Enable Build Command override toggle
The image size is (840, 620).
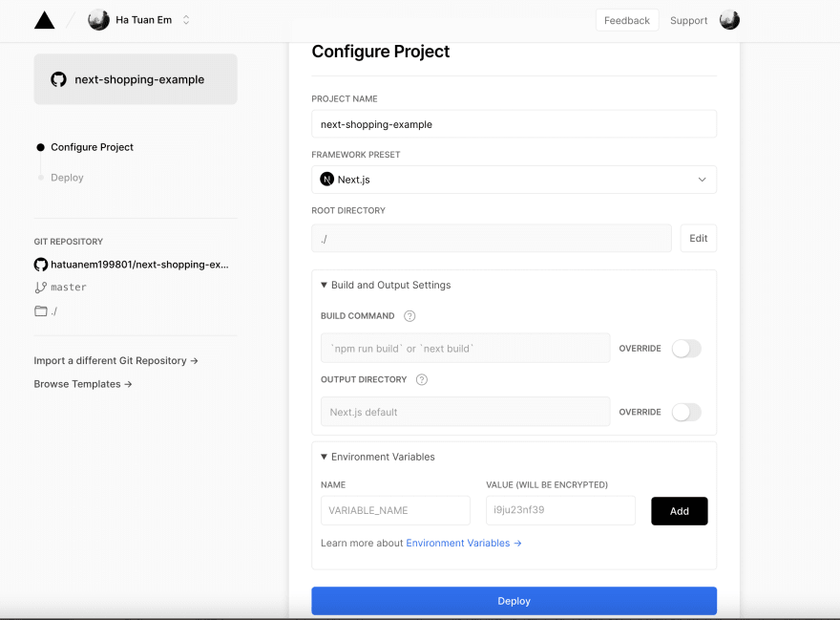tap(686, 349)
